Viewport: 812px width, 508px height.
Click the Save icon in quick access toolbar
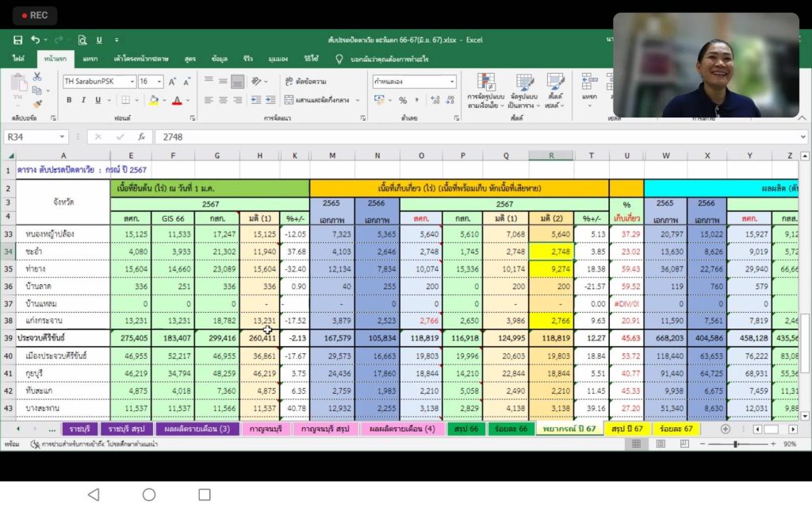[17, 40]
